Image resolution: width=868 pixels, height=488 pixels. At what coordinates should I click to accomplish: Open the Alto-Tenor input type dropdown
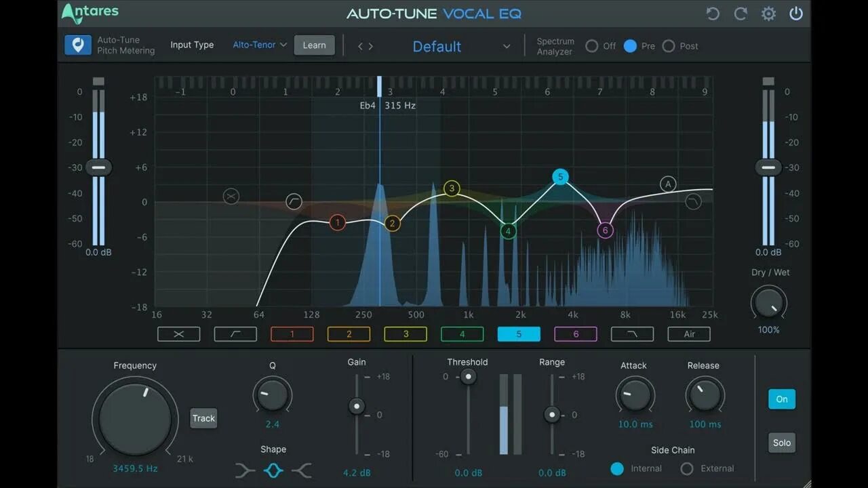tap(260, 45)
